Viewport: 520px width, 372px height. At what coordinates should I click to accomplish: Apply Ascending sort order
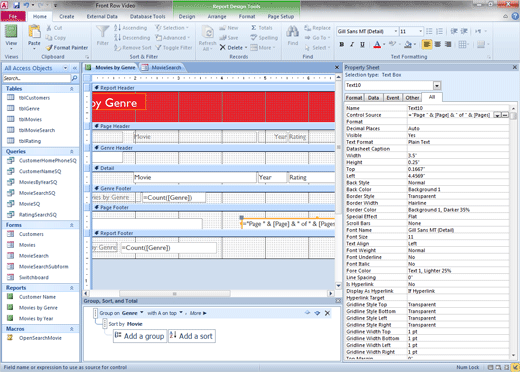click(130, 28)
